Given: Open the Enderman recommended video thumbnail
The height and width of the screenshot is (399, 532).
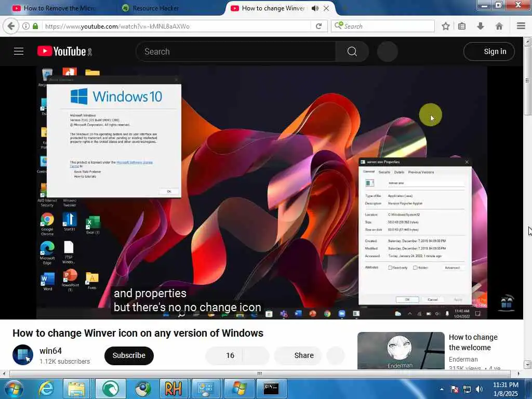Looking at the screenshot, I should point(401,350).
